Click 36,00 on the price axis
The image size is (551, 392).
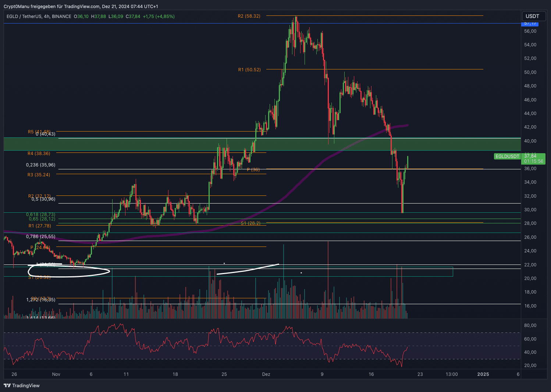530,169
